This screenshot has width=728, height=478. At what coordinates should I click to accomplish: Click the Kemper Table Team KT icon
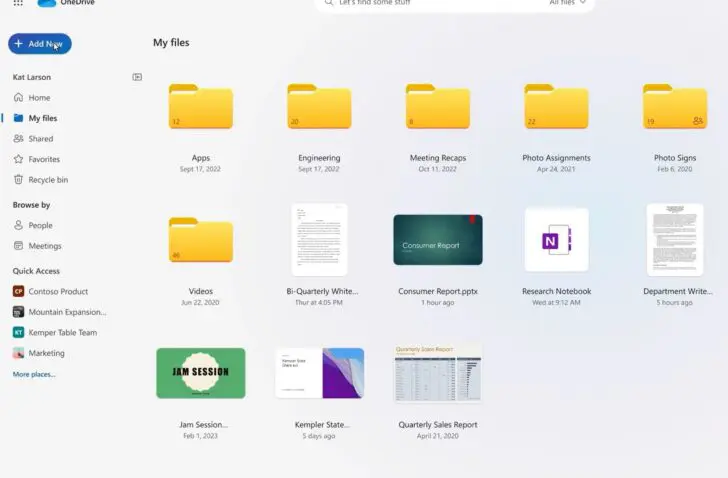[x=18, y=332]
